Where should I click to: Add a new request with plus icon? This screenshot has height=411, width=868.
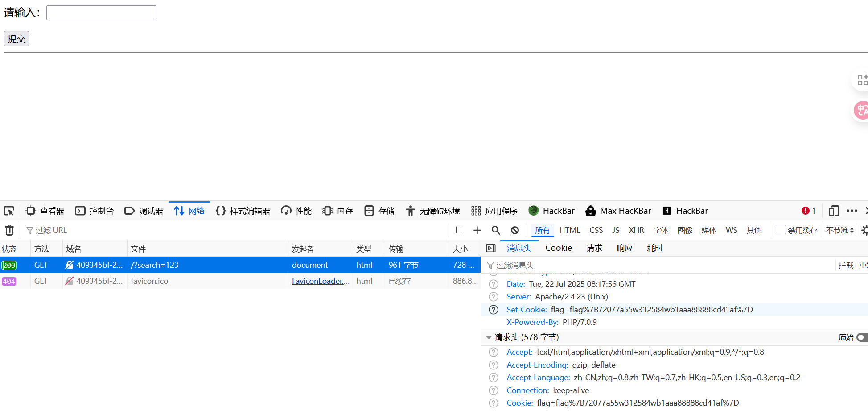[x=477, y=230]
